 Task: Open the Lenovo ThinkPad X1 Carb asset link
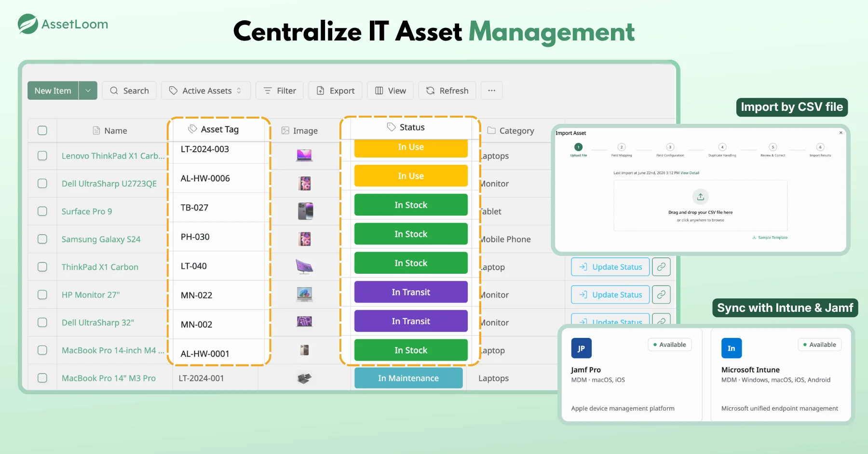(113, 156)
